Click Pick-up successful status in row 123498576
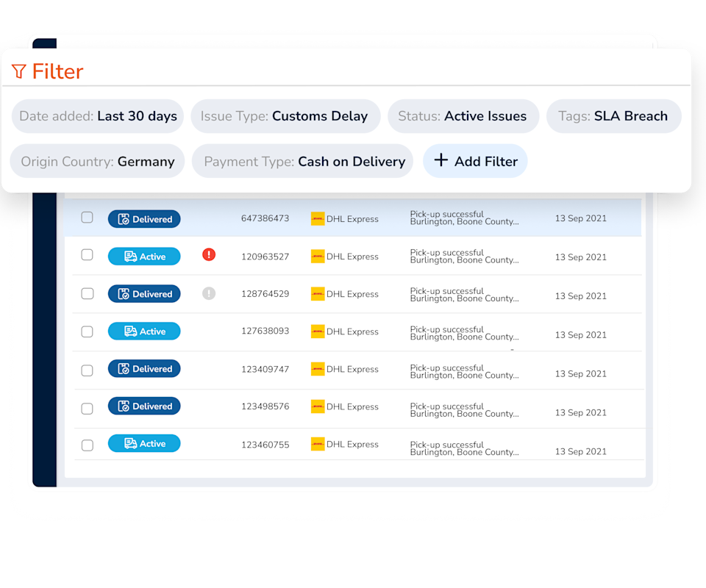Viewport: 706px width, 588px height. [446, 406]
